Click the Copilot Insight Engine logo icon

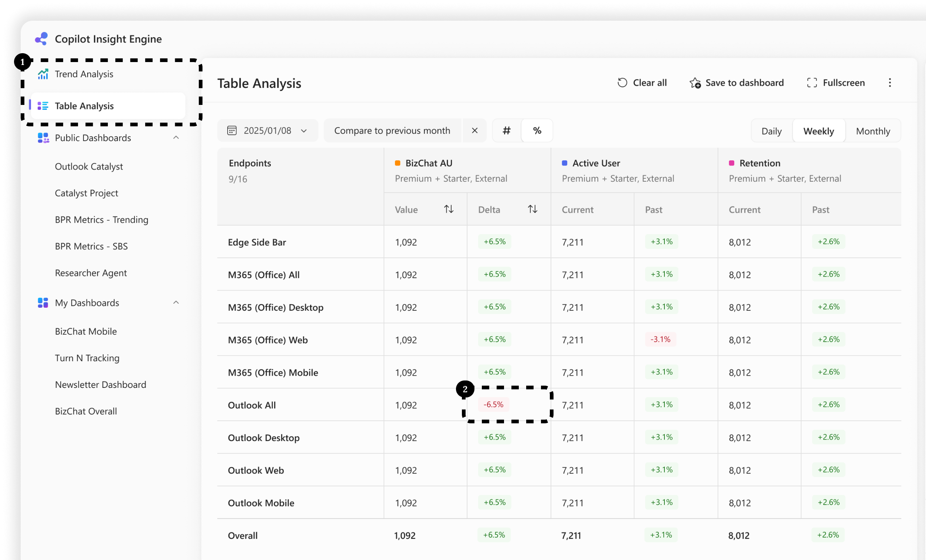coord(41,39)
